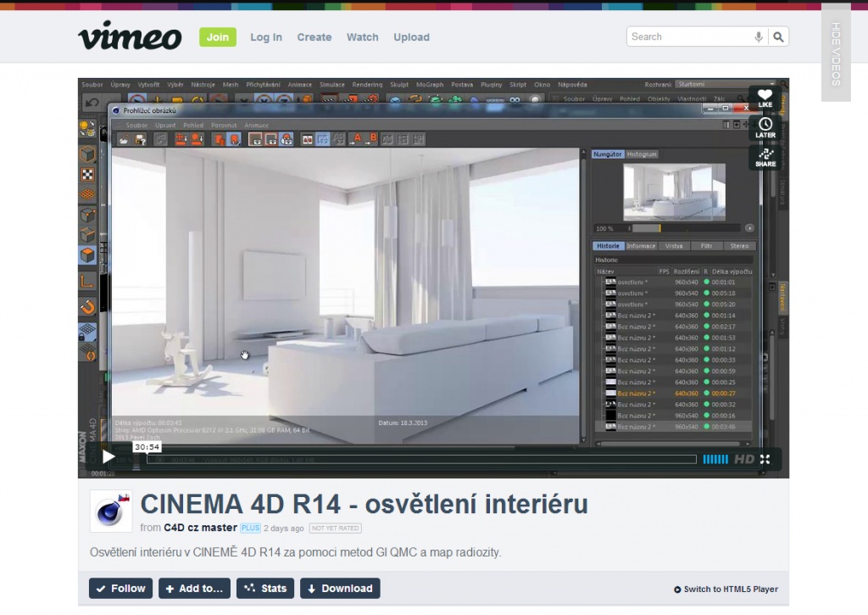Open the Filtr tab
This screenshot has height=615, width=868.
click(x=706, y=246)
